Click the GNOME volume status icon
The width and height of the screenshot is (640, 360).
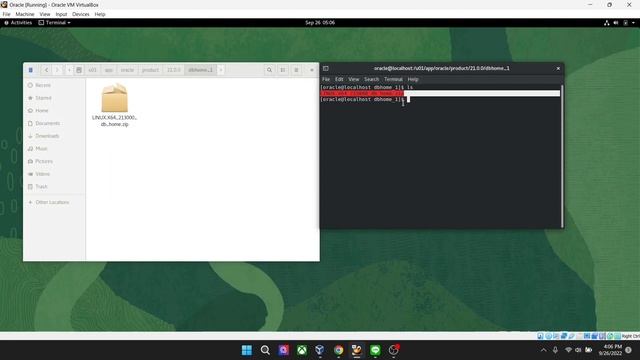(x=616, y=23)
